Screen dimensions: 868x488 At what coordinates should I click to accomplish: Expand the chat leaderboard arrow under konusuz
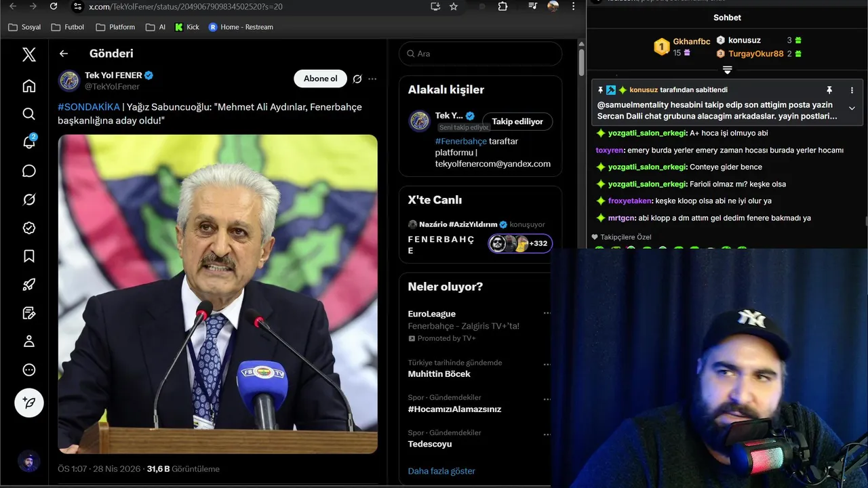(727, 70)
